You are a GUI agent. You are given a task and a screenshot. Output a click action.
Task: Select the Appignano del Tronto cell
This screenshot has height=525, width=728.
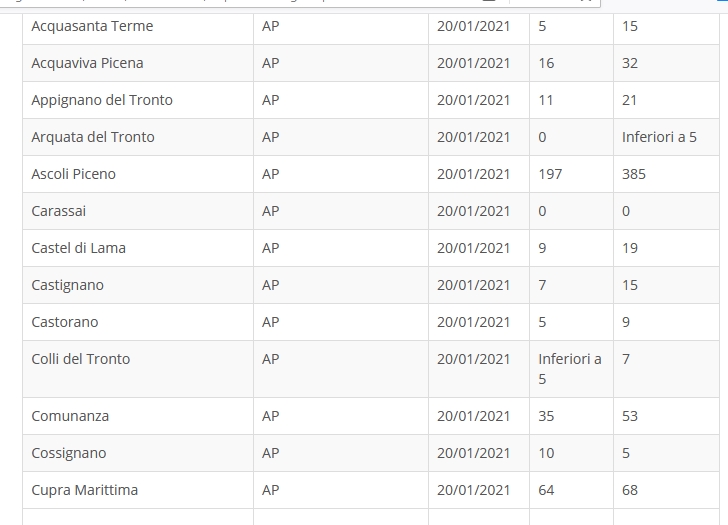pyautogui.click(x=138, y=100)
